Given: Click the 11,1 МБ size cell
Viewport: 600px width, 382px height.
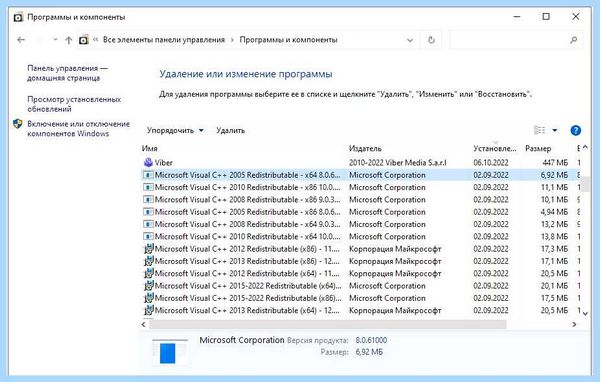Looking at the screenshot, I should (x=554, y=187).
